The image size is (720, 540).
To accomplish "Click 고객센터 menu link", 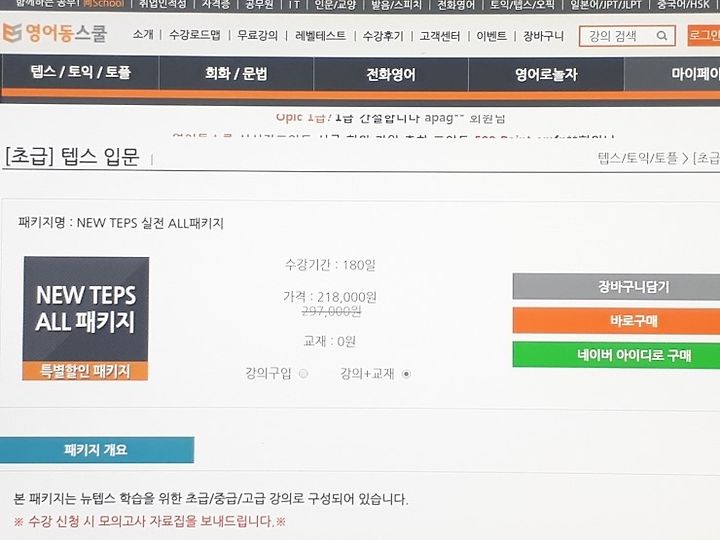I will [x=440, y=36].
